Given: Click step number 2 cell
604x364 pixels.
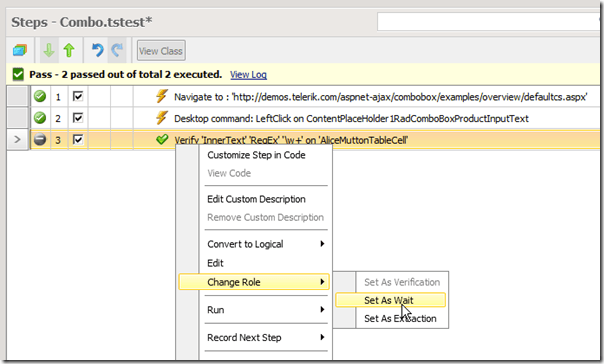Looking at the screenshot, I should click(x=58, y=118).
